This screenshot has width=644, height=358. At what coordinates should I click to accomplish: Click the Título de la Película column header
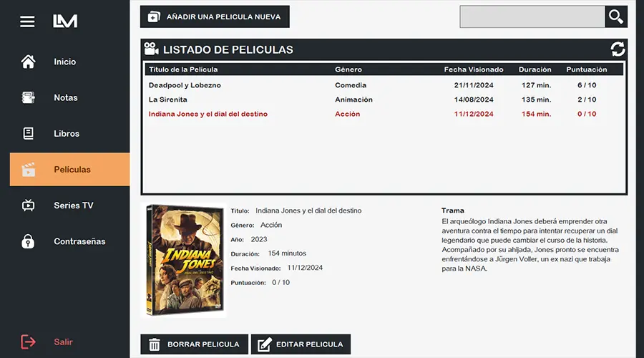183,69
